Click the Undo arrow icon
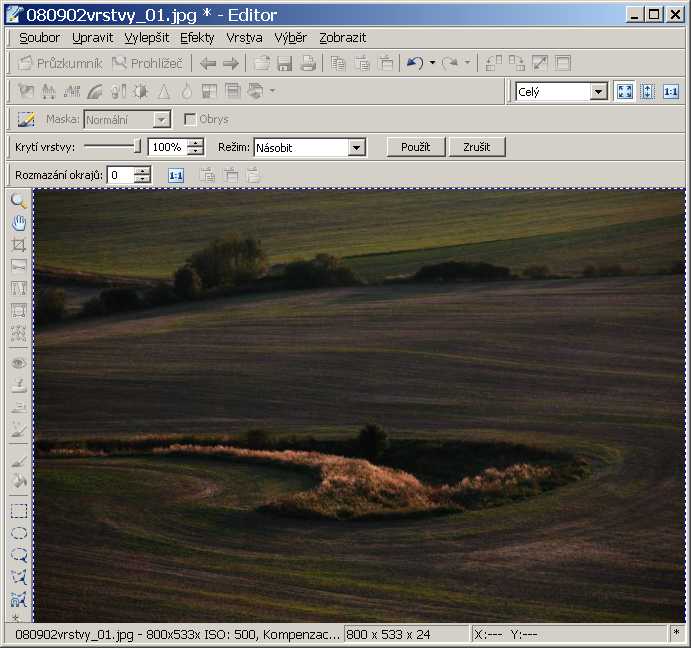Image resolution: width=691 pixels, height=648 pixels. (414, 64)
